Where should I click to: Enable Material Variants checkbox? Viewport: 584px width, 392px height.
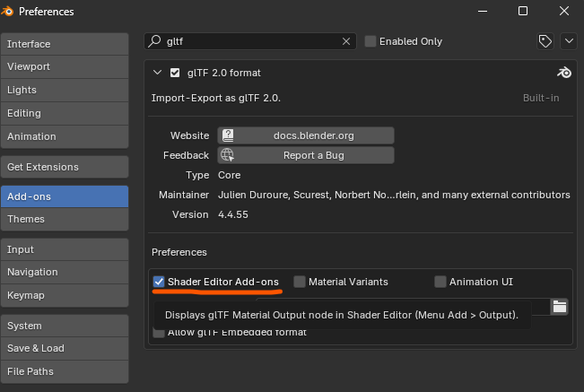pos(300,282)
